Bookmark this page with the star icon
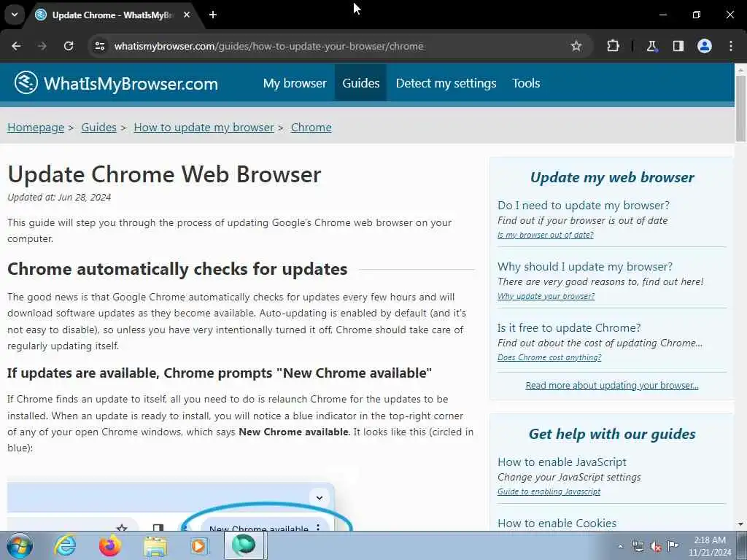The height and width of the screenshot is (560, 747). tap(576, 46)
